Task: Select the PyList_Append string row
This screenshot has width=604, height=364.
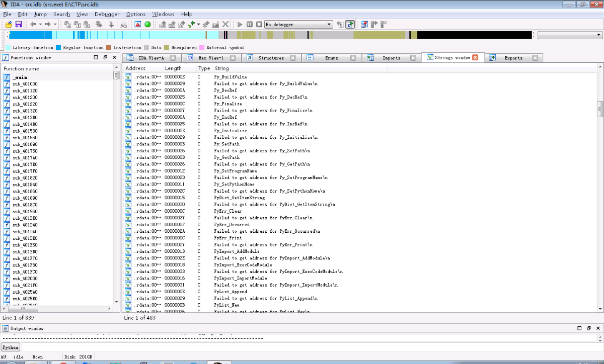Action: (360, 292)
